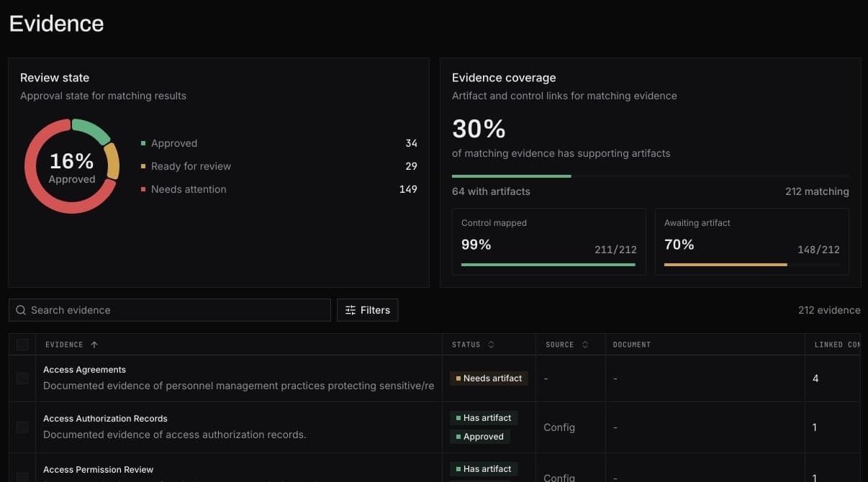This screenshot has height=482, width=868.
Task: Click the Access Agreements description text
Action: click(x=238, y=386)
